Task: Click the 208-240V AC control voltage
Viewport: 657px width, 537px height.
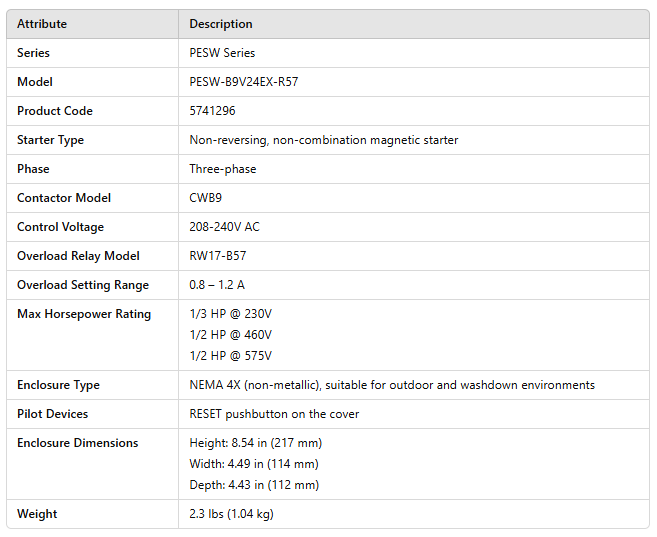Action: pos(224,227)
